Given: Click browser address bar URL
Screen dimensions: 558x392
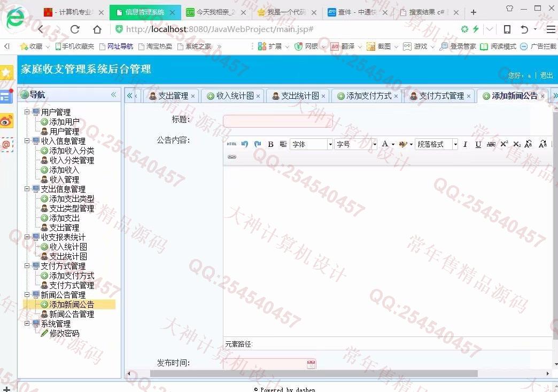Looking at the screenshot, I should [220, 29].
